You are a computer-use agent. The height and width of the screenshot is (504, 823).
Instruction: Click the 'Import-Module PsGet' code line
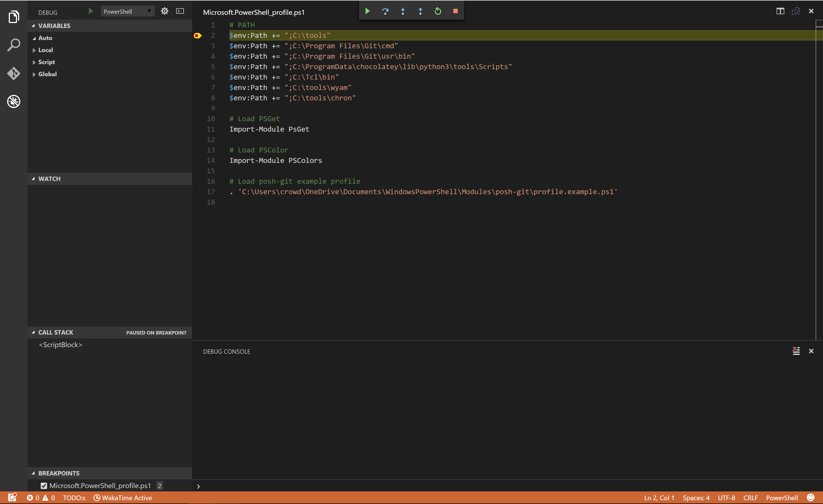pos(269,129)
